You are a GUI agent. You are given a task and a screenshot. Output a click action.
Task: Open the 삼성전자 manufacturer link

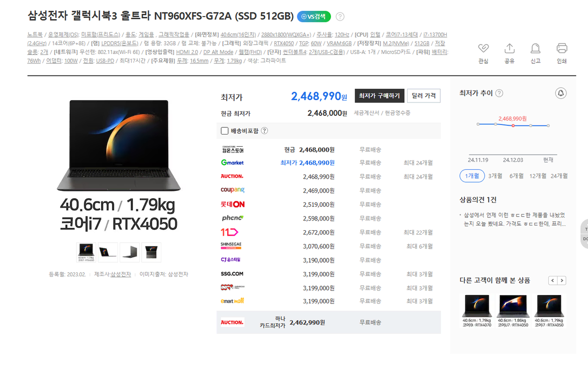click(x=121, y=274)
